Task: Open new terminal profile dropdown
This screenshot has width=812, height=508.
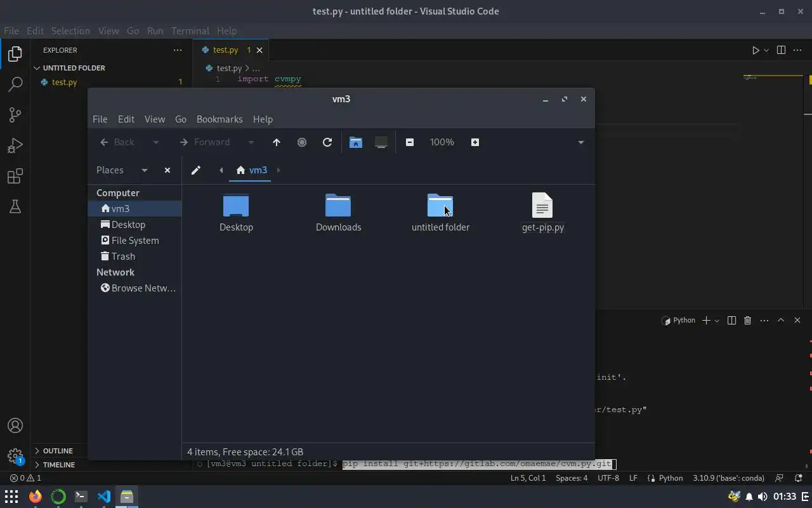Action: click(717, 321)
